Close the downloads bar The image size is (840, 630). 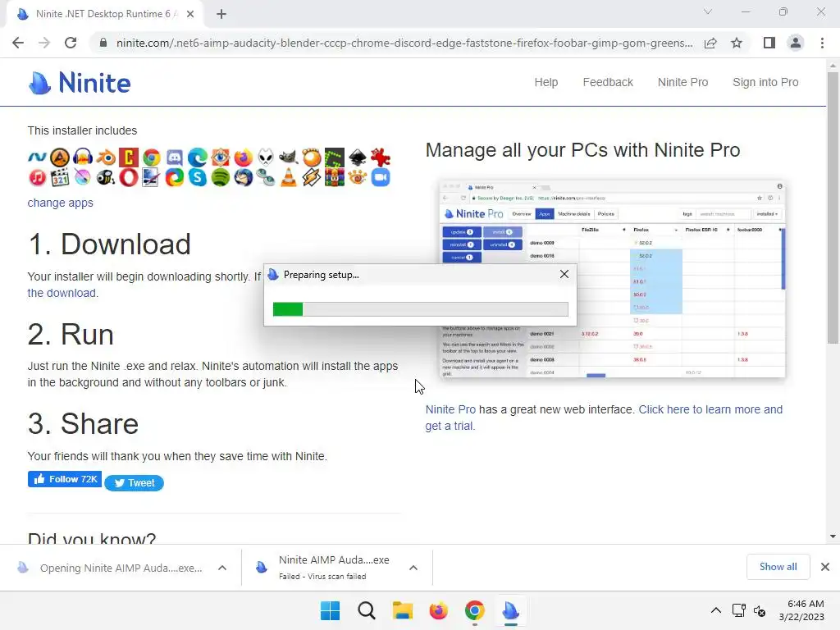coord(825,567)
